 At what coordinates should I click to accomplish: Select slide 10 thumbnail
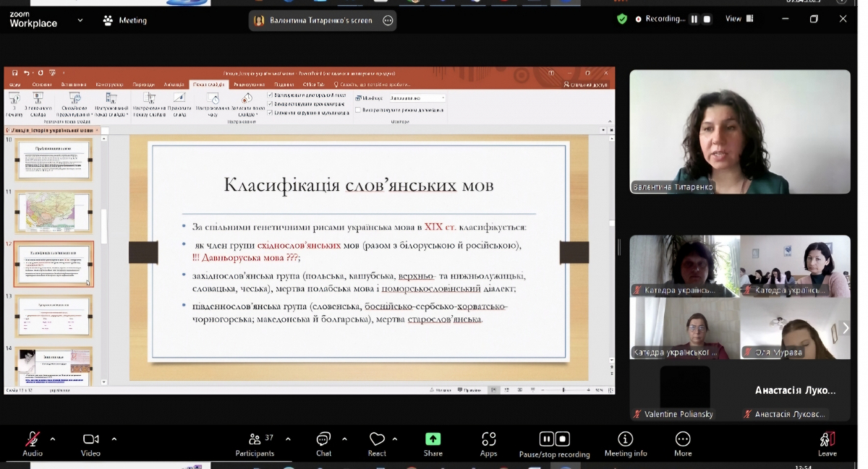(x=54, y=160)
